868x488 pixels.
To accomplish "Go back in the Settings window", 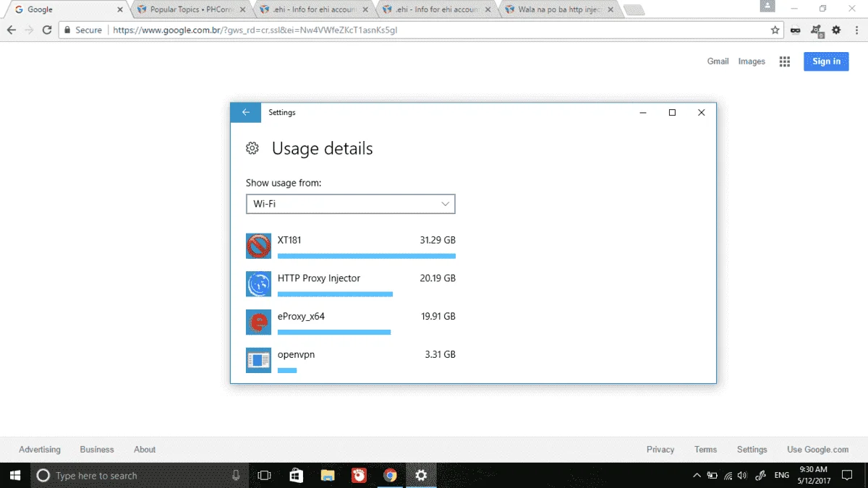I will [246, 113].
